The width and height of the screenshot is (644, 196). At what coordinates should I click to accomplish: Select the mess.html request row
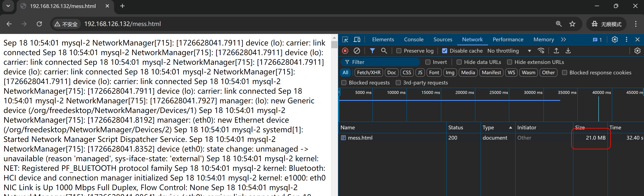[360, 138]
